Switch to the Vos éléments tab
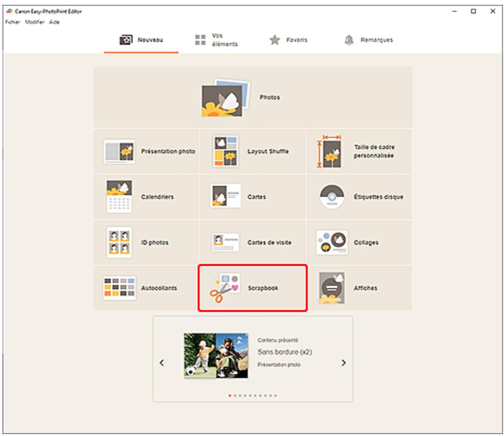Viewport: 504px width, 436px height. click(216, 40)
